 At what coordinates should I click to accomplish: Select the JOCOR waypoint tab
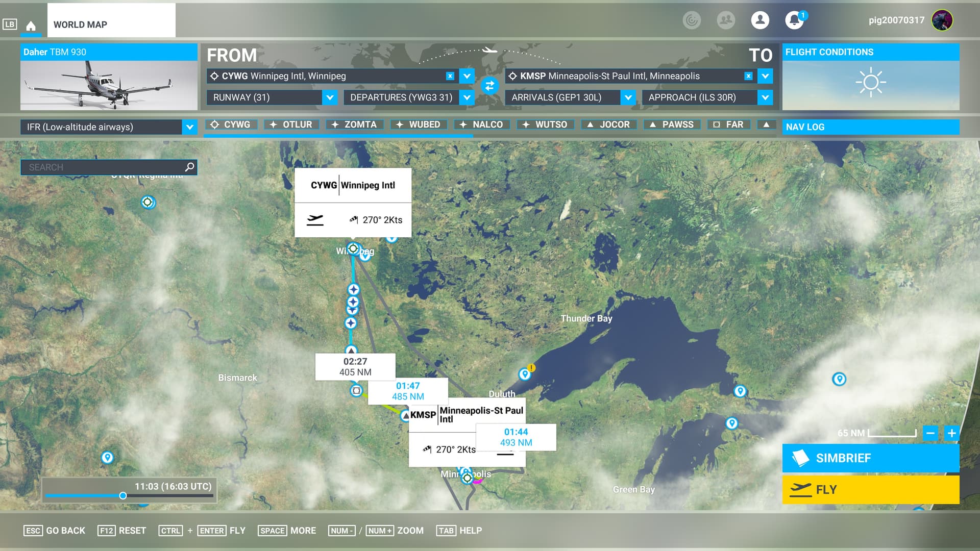608,124
